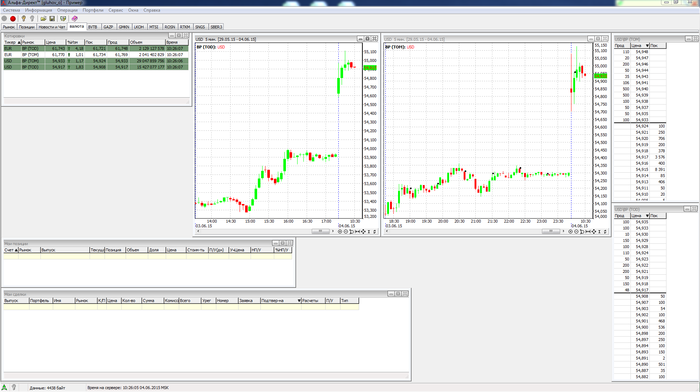Click the Объем column header in quotes table
This screenshot has height=392, width=700.
tap(146, 42)
